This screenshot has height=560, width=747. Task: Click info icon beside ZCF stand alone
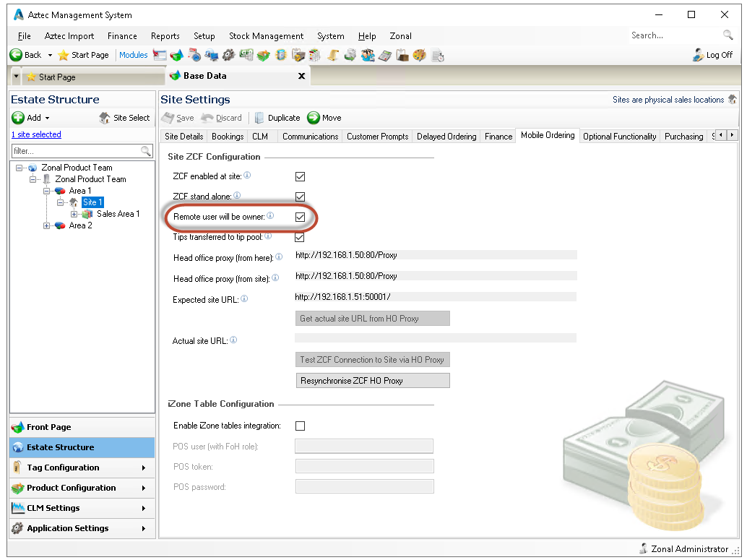coord(237,195)
